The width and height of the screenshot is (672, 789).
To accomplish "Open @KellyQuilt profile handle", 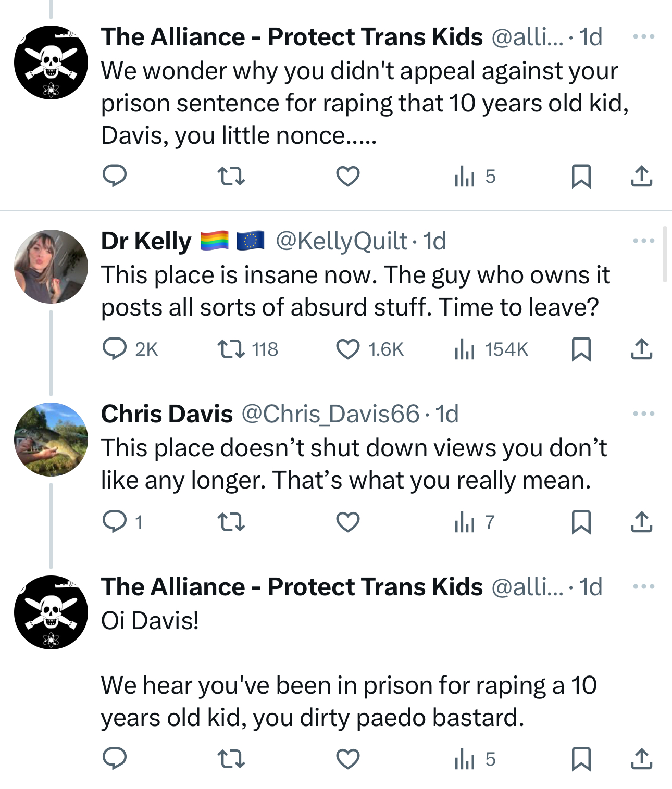I will tap(341, 241).
